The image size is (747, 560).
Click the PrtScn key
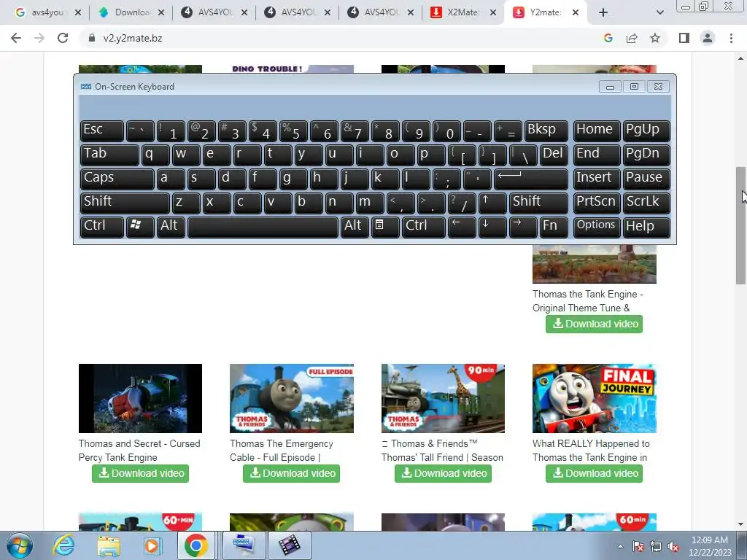pyautogui.click(x=597, y=203)
